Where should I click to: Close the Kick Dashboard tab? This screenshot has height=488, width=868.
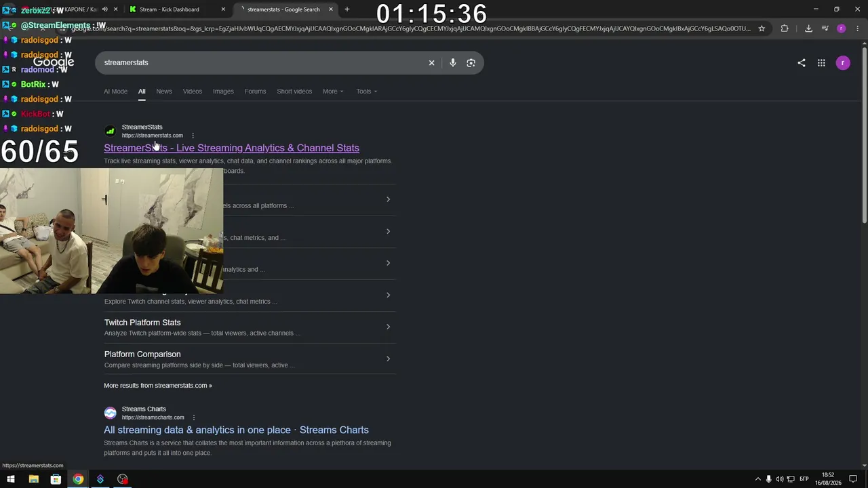223,9
